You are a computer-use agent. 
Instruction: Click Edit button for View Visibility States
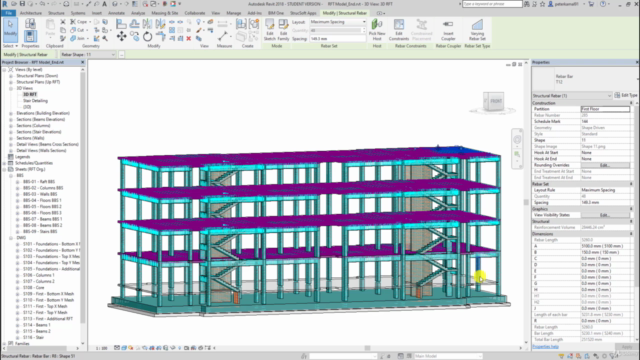[x=605, y=215]
